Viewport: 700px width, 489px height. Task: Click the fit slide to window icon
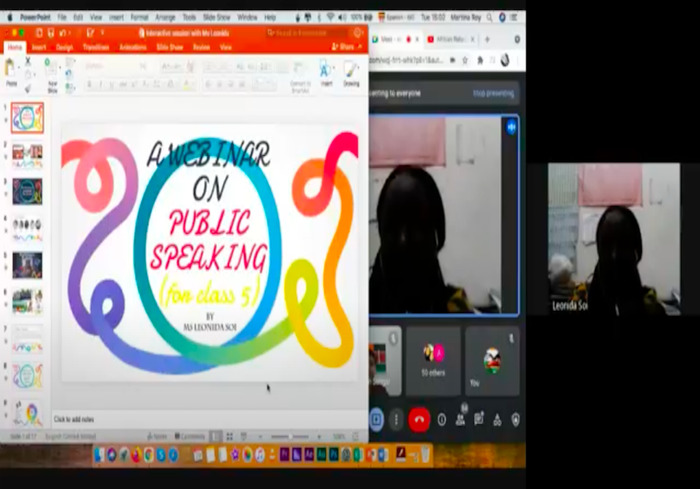coord(355,436)
